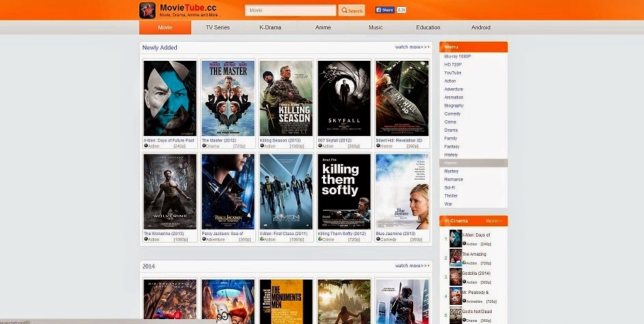The width and height of the screenshot is (644, 324).
Task: Open the Skyfall movie poster
Action: coord(344,98)
